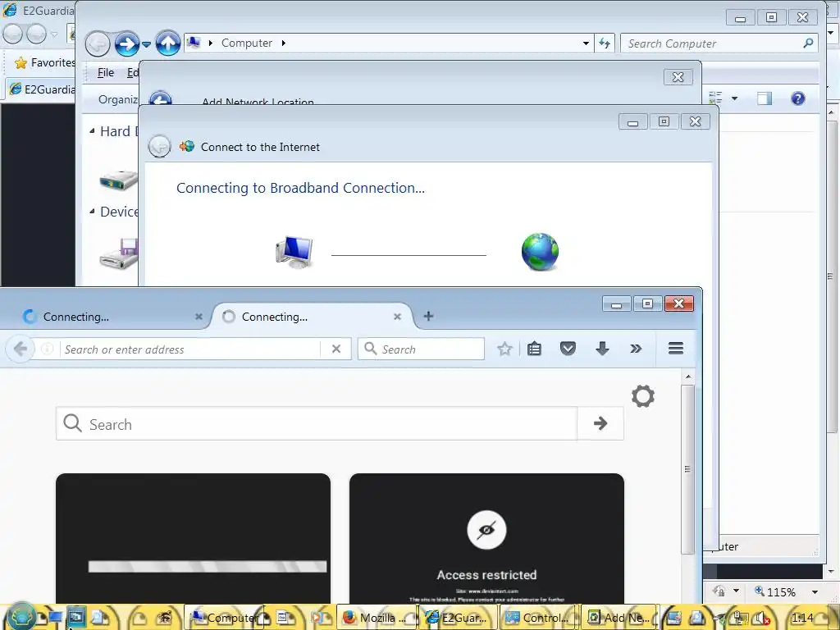Image resolution: width=840 pixels, height=630 pixels.
Task: Select the E2Guardian tab in Internet Explorer
Action: [x=42, y=89]
